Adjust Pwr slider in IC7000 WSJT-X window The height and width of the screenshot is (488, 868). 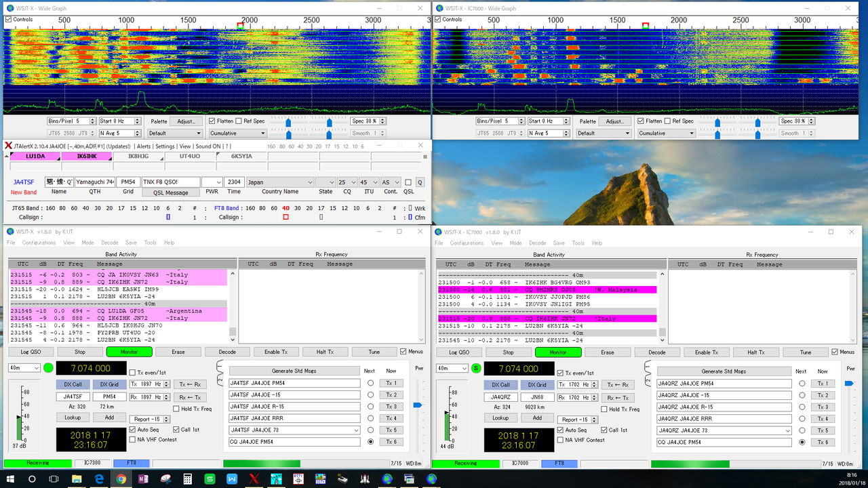pyautogui.click(x=848, y=384)
